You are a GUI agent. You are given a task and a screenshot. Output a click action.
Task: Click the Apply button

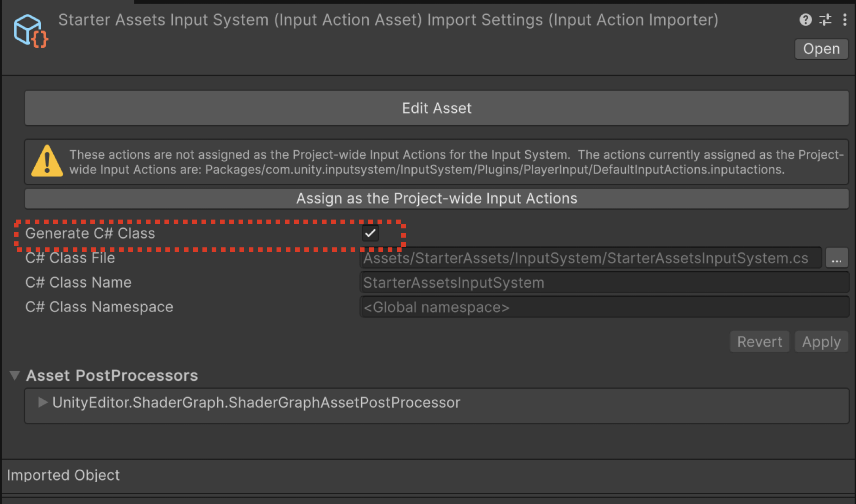(x=821, y=342)
